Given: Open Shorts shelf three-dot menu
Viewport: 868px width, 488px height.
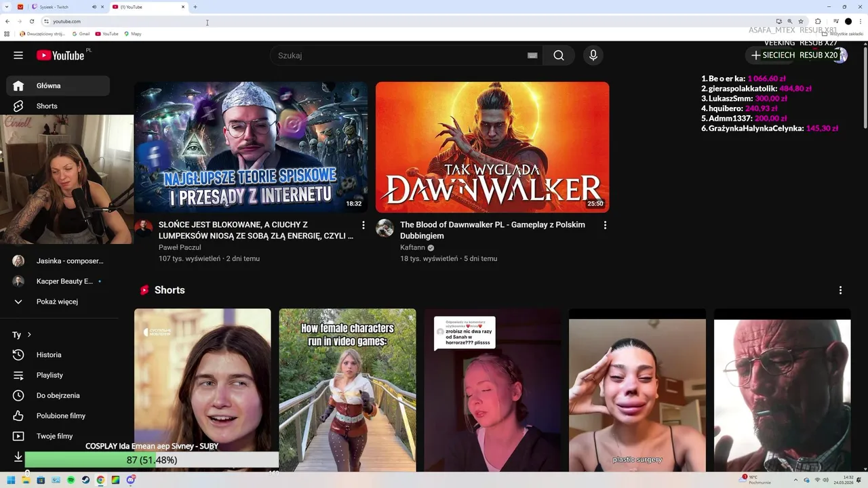Looking at the screenshot, I should (840, 290).
